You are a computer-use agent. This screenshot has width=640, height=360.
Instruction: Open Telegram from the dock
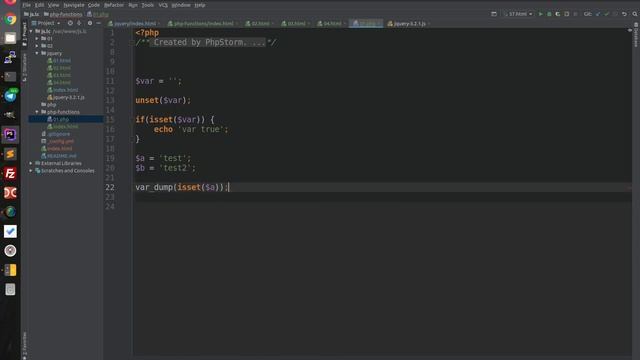(x=10, y=96)
